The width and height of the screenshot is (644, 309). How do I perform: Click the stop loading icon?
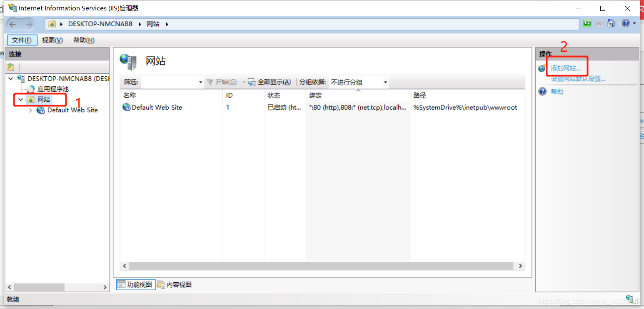coord(599,23)
